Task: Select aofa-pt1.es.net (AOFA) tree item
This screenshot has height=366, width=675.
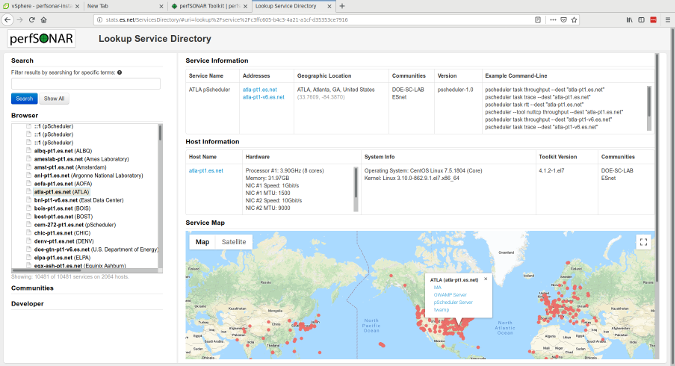Action: click(x=63, y=183)
